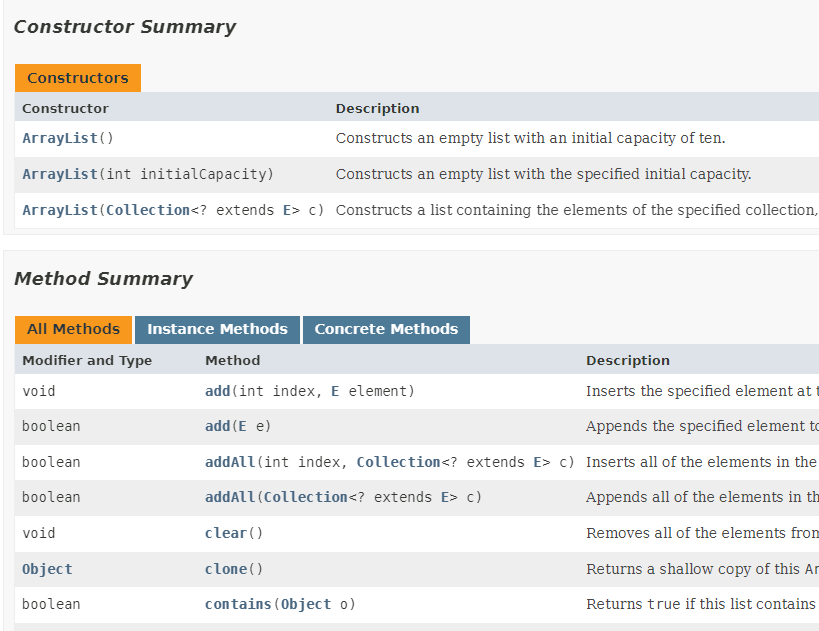This screenshot has width=819, height=631.
Task: Click the ArrayList(Collection) constructor link
Action: click(x=60, y=210)
